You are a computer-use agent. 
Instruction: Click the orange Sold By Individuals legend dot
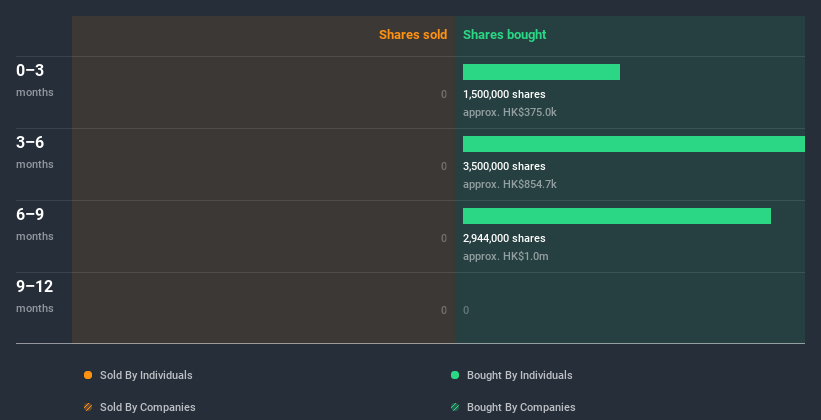(x=88, y=375)
